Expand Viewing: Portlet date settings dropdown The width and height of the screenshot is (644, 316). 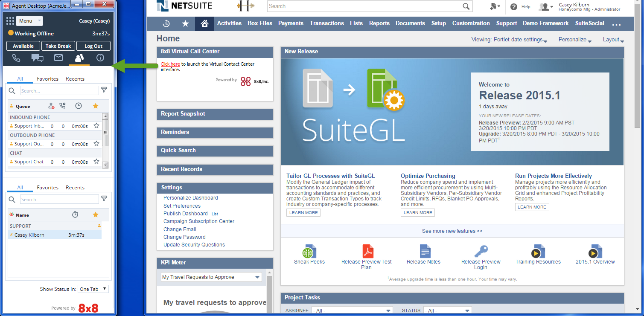point(510,40)
